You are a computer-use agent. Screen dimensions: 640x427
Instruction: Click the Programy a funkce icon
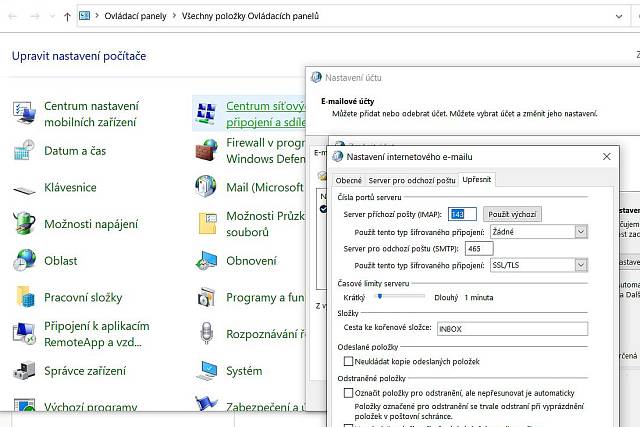click(x=206, y=297)
